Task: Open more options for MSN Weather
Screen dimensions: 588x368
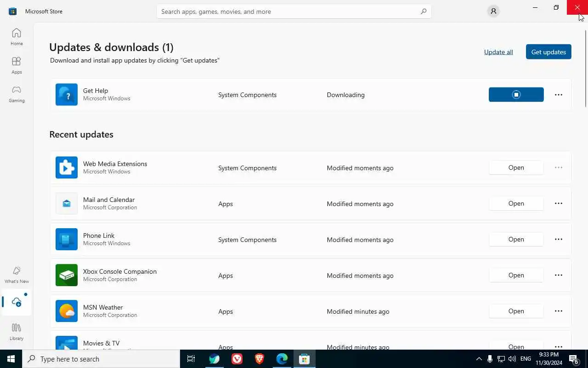Action: click(x=559, y=311)
